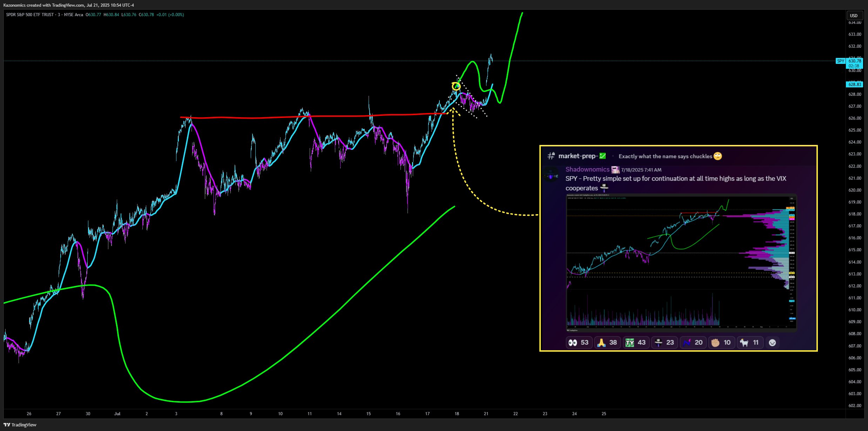Click the market-prep channel name
The image size is (868, 431).
578,156
